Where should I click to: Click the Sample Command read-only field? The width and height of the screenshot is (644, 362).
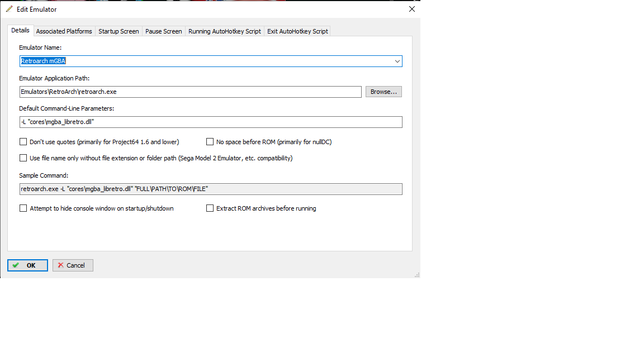(211, 189)
